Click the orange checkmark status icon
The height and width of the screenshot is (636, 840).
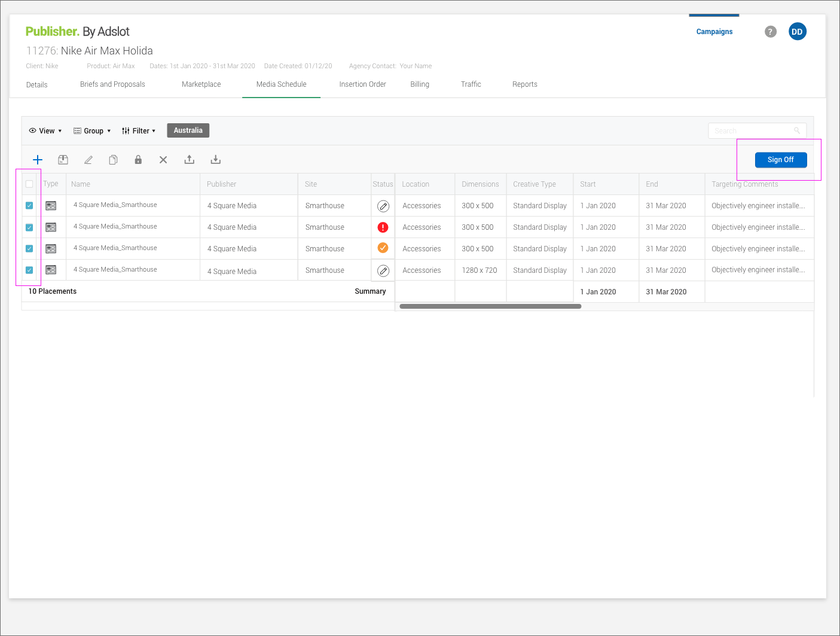(x=383, y=248)
